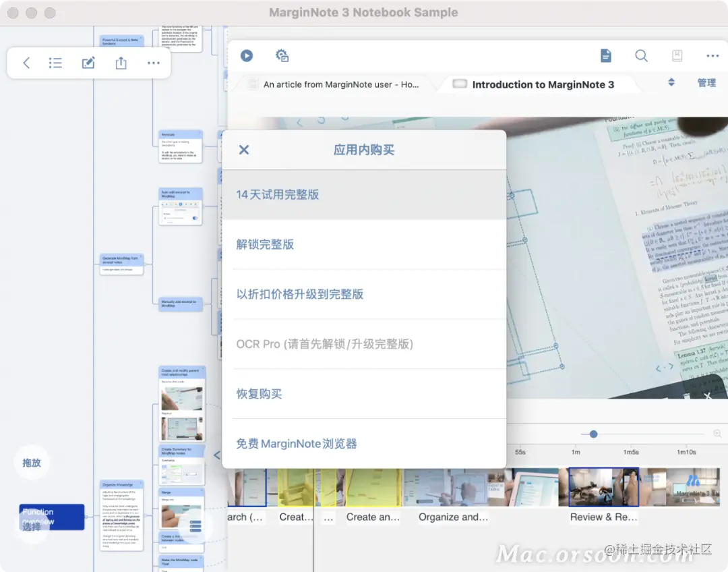Select the Annotate mindmap node
728x572 pixels.
[x=181, y=146]
